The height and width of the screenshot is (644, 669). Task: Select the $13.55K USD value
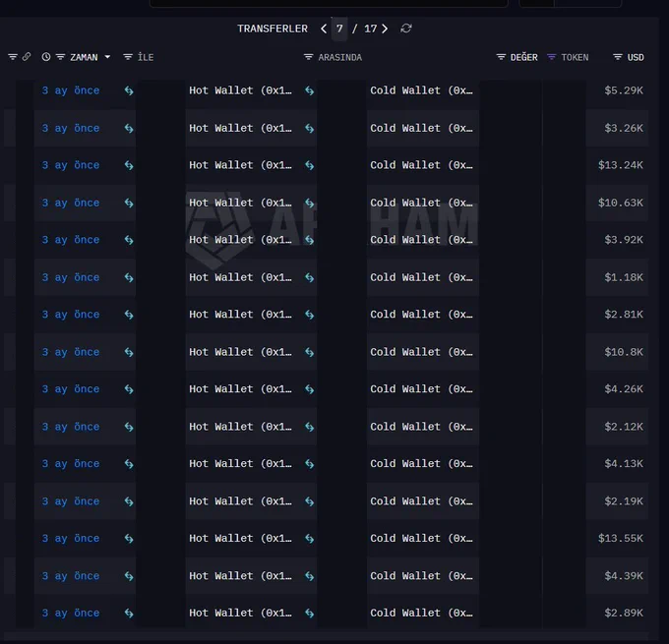click(x=621, y=538)
